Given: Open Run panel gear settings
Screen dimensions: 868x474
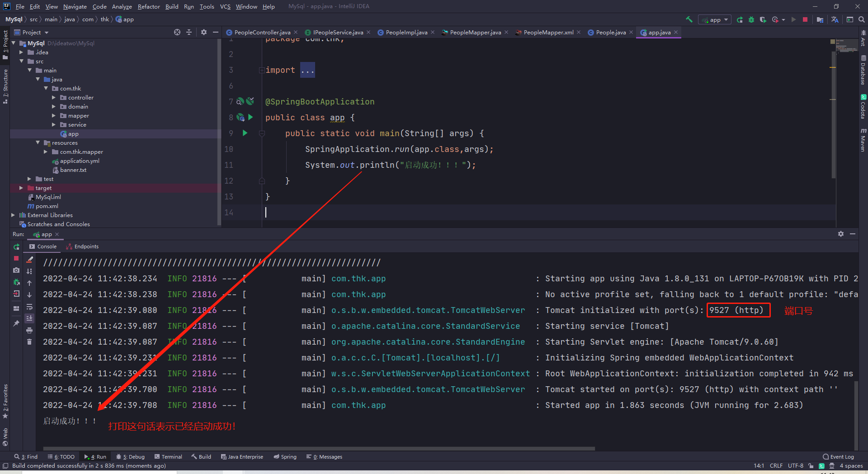Looking at the screenshot, I should point(841,234).
